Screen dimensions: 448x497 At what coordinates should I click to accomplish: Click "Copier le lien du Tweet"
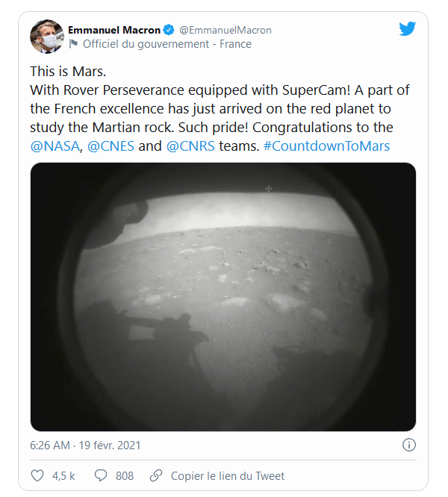point(228,475)
